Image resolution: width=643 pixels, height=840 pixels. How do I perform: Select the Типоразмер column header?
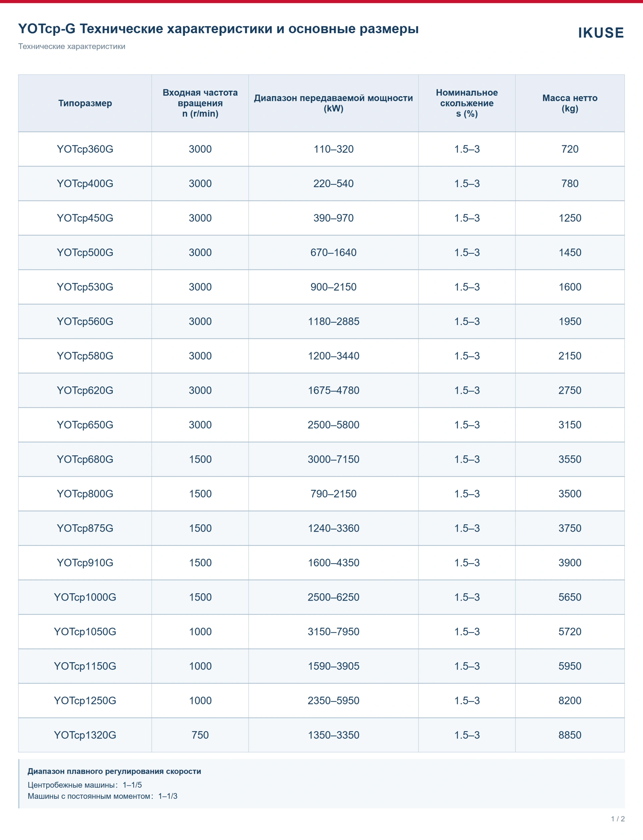click(85, 103)
